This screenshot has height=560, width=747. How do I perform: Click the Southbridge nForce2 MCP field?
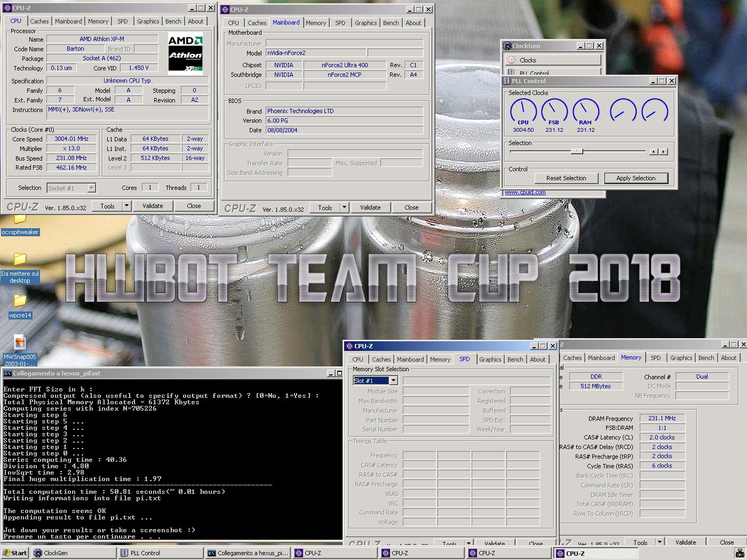click(345, 75)
